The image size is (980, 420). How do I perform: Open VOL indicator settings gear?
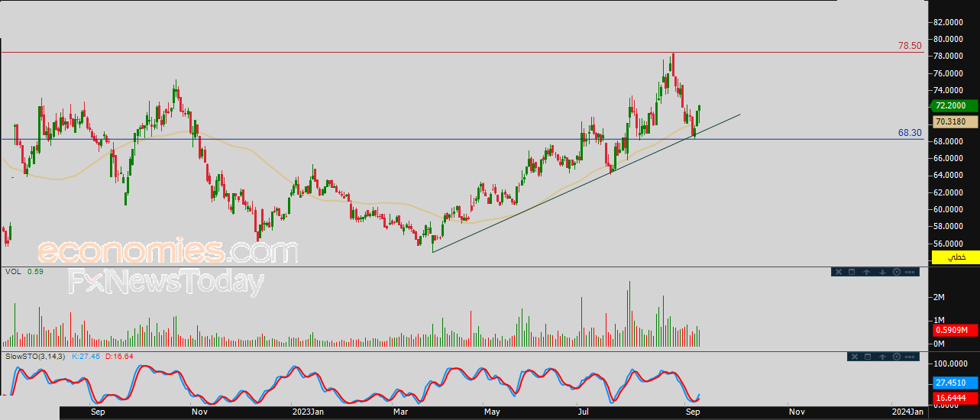896,272
